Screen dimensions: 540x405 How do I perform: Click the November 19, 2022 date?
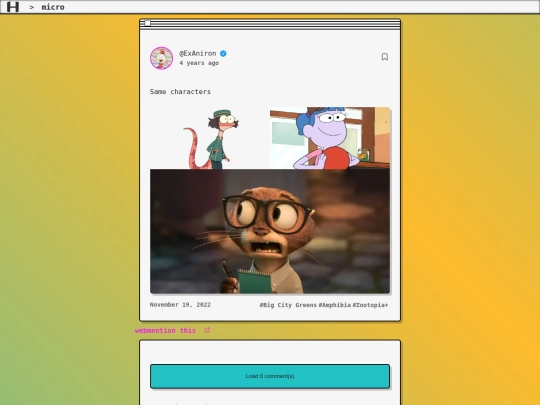(180, 305)
